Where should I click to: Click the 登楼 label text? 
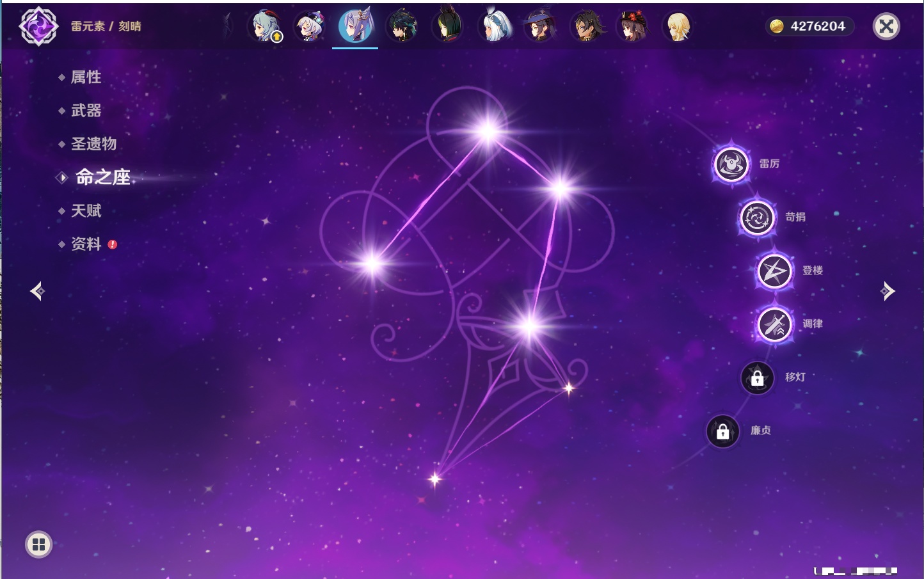coord(813,271)
